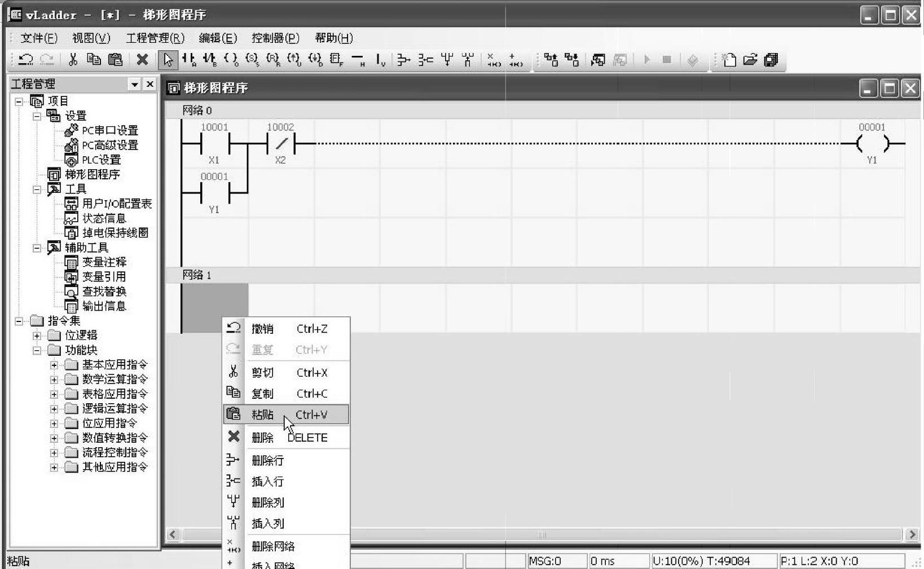Open 变量注释 tree item
This screenshot has width=924, height=569.
click(104, 263)
